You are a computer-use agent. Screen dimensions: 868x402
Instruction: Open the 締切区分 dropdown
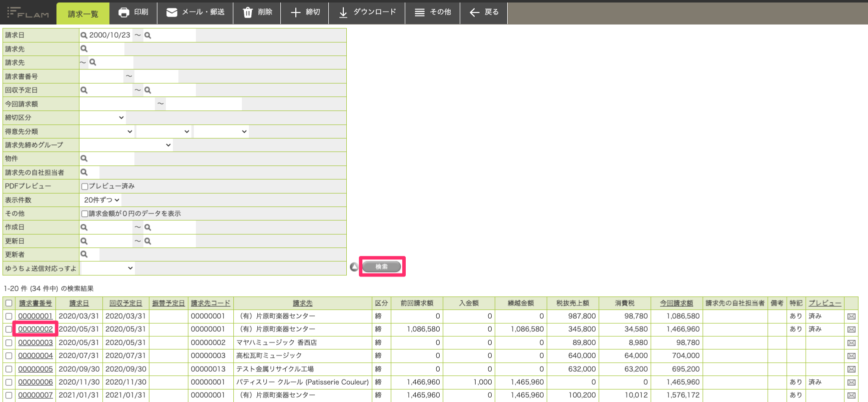tap(103, 117)
